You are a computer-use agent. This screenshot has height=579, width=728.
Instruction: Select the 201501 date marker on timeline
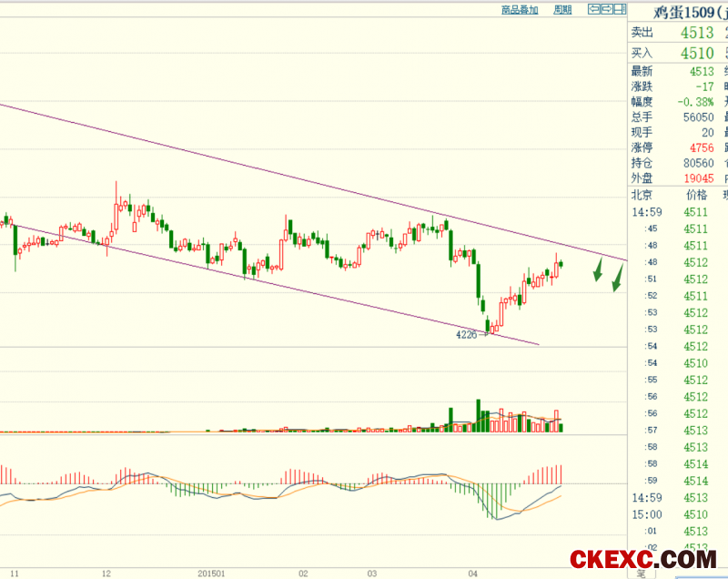[211, 574]
